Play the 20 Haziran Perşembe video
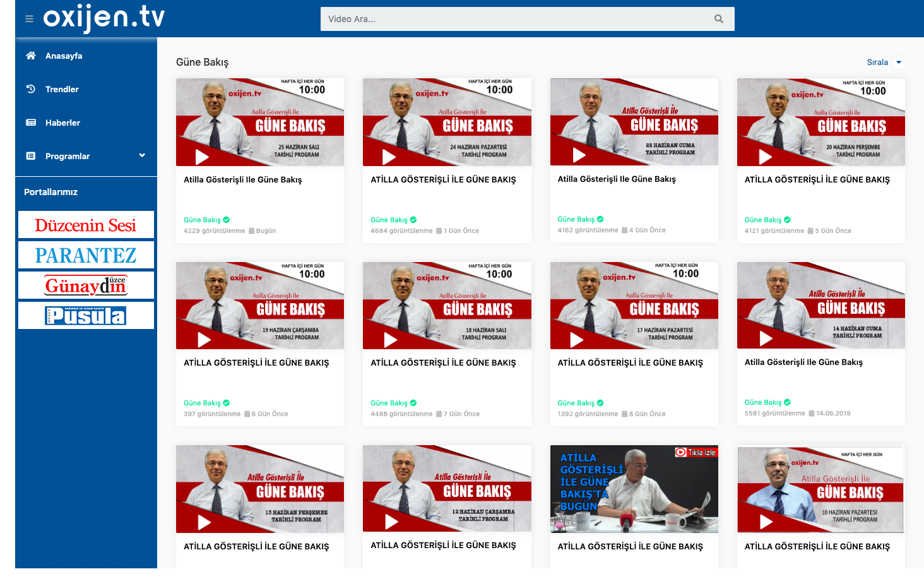 [766, 156]
